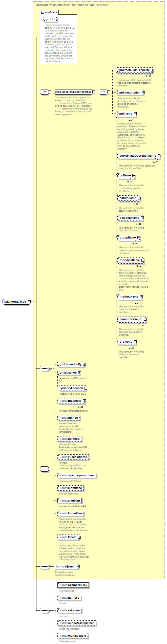Screen dimensions: 167x644
Task: Select kanta:alkuPvm element
Action: click(70, 501)
